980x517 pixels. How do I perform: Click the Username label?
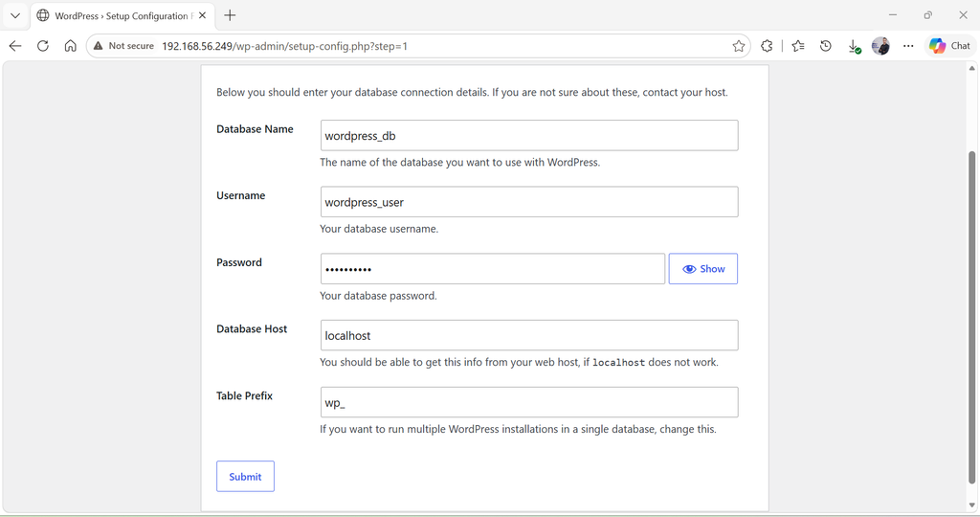click(x=240, y=195)
